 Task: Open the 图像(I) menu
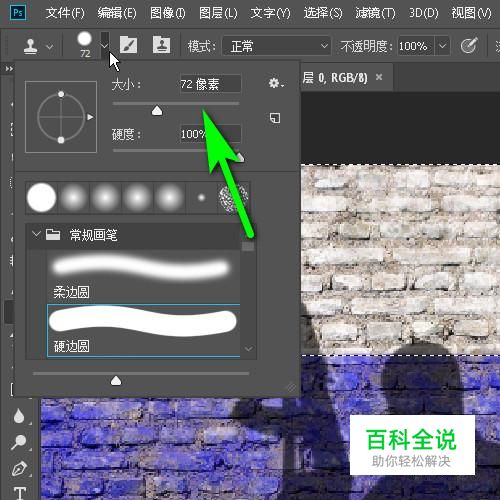point(168,13)
